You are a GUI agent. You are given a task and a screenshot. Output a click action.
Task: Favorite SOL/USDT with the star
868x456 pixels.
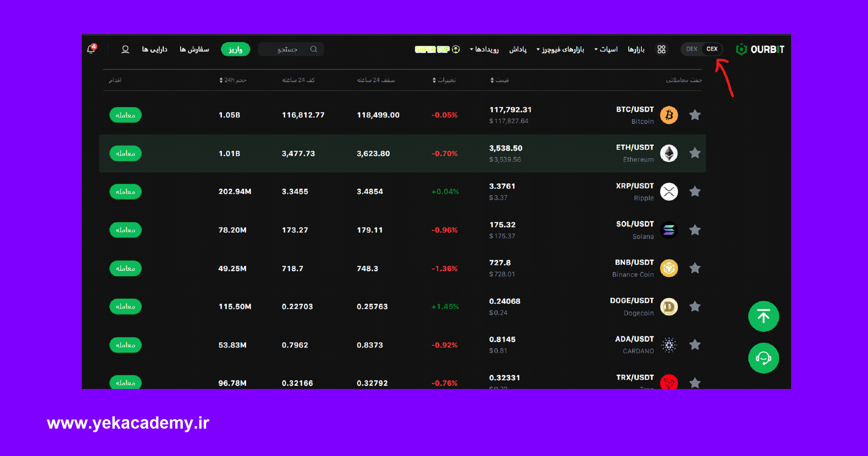[x=695, y=230]
